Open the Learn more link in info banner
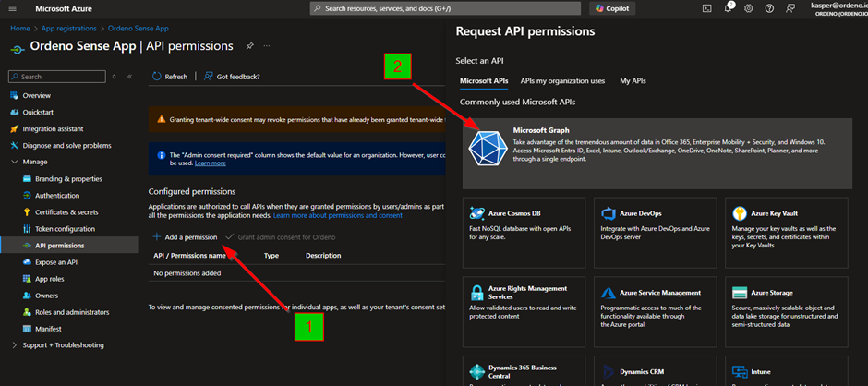This screenshot has width=868, height=386. pos(210,163)
